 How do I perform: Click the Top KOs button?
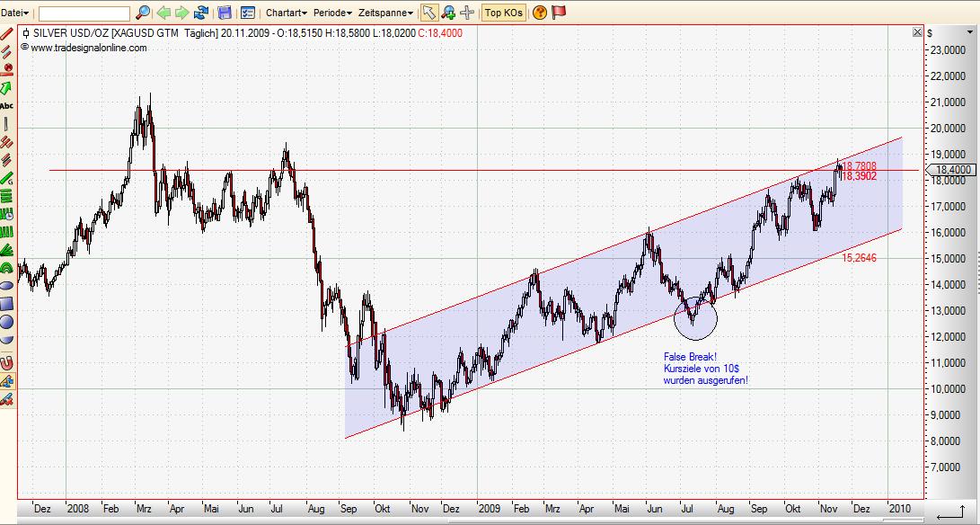click(x=504, y=13)
